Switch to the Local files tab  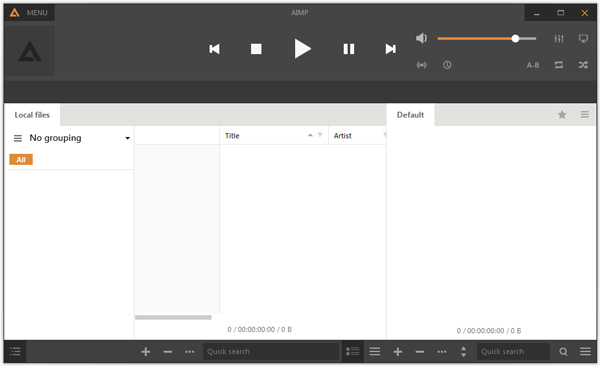(32, 115)
